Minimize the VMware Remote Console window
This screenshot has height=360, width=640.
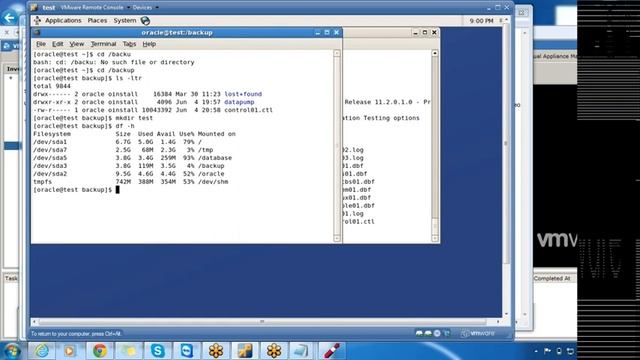489,8
